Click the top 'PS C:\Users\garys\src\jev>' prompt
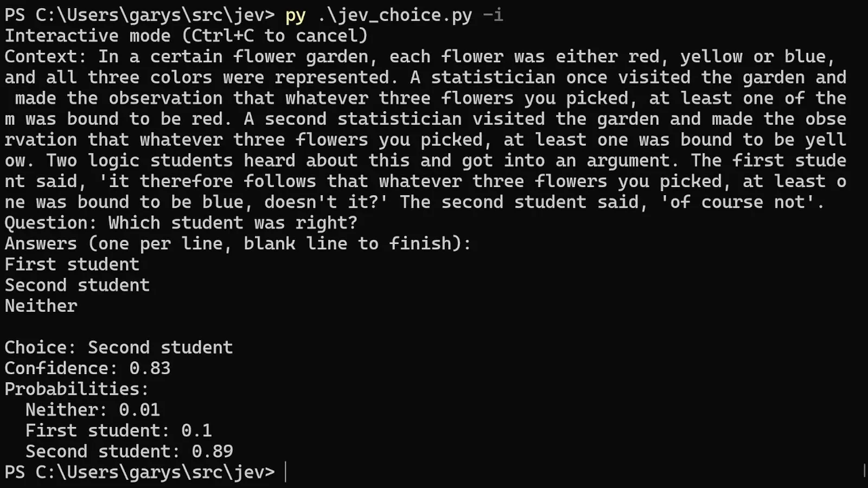 click(x=139, y=15)
